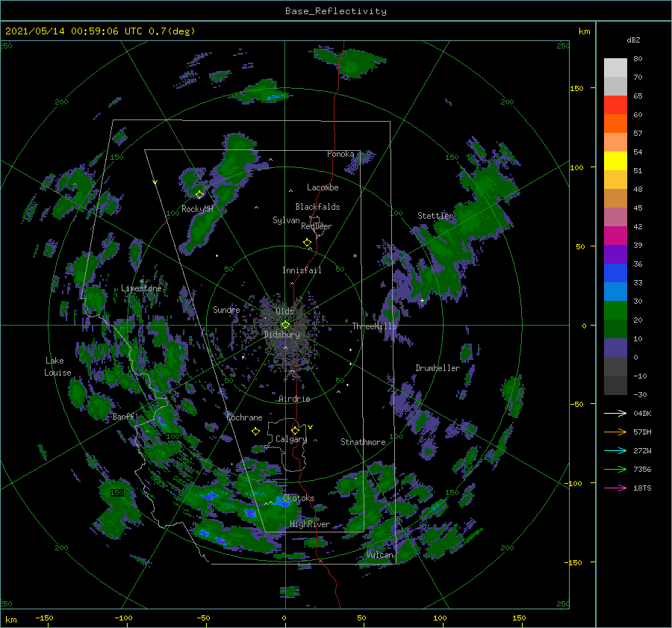Click the Lacombe label

tap(323, 187)
